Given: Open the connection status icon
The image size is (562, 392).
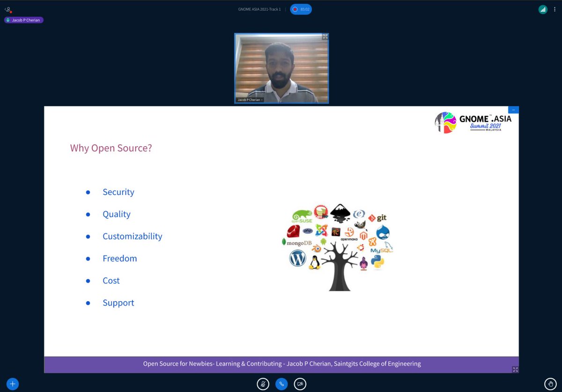Looking at the screenshot, I should [543, 9].
